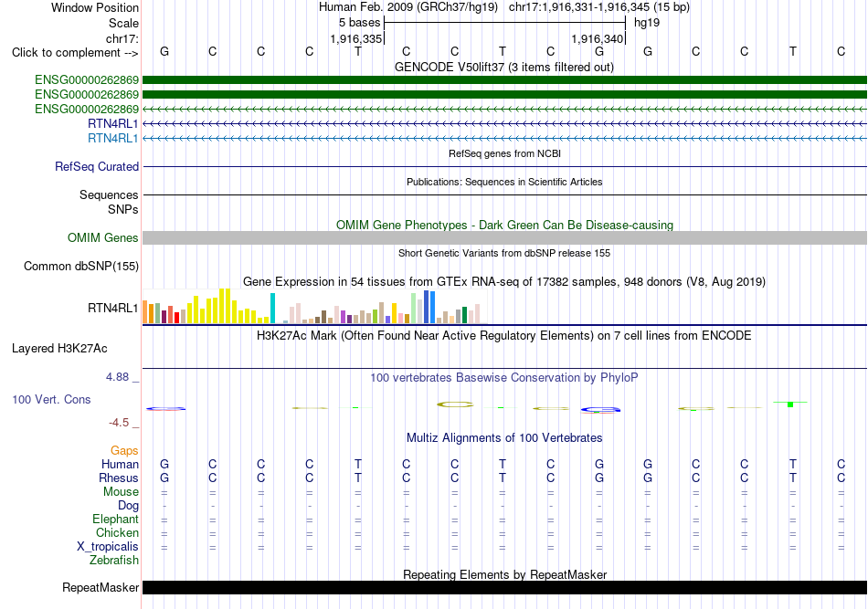The height and width of the screenshot is (609, 868).
Task: Click the Gaps row label
Action: [x=124, y=451]
